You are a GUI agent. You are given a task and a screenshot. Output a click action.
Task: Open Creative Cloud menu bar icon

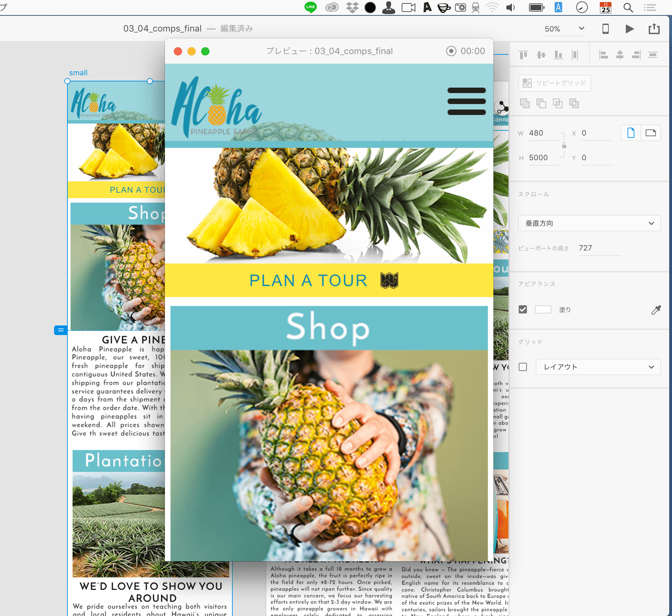332,8
